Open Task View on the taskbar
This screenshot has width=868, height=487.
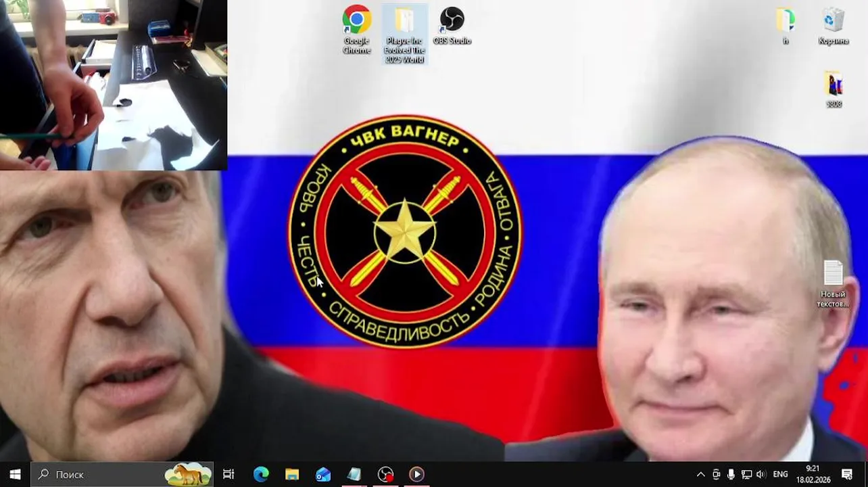coord(228,474)
